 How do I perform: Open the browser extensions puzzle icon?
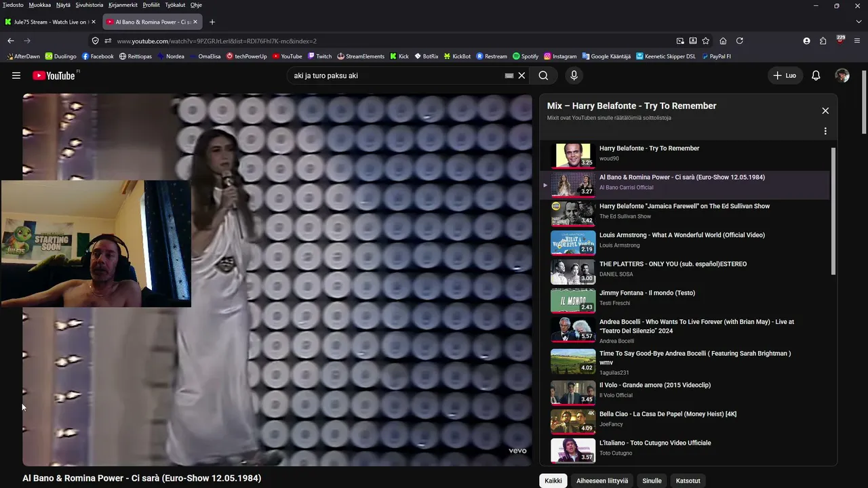pyautogui.click(x=823, y=41)
